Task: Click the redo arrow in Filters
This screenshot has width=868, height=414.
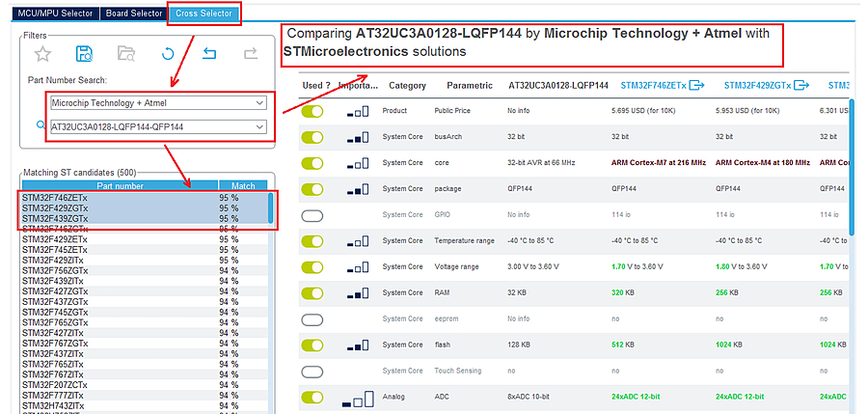Action: pos(251,54)
